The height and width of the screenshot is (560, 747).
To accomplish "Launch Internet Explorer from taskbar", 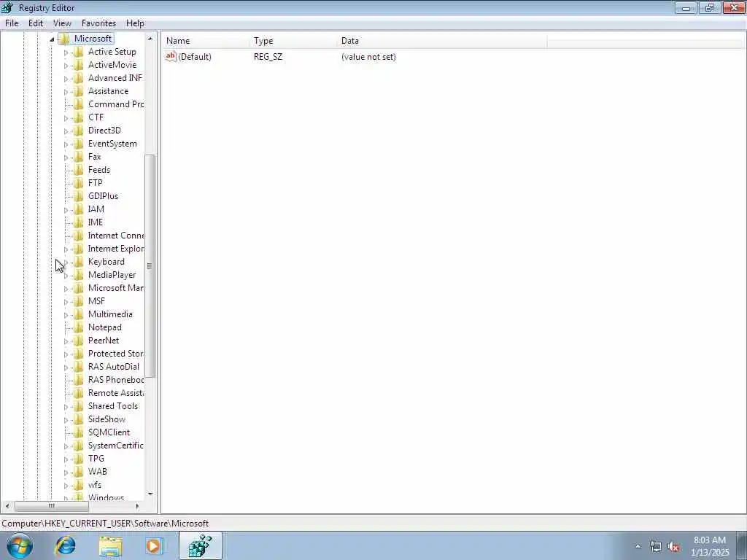I will click(65, 546).
